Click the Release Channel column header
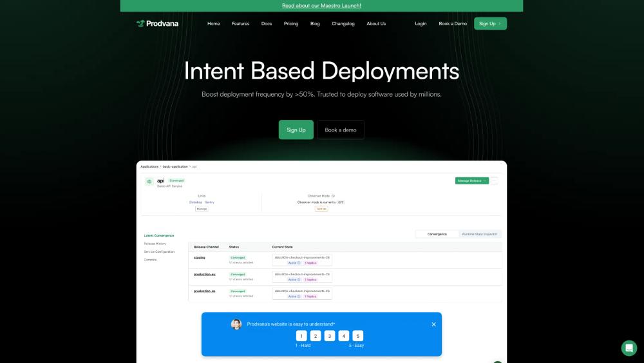 206,247
